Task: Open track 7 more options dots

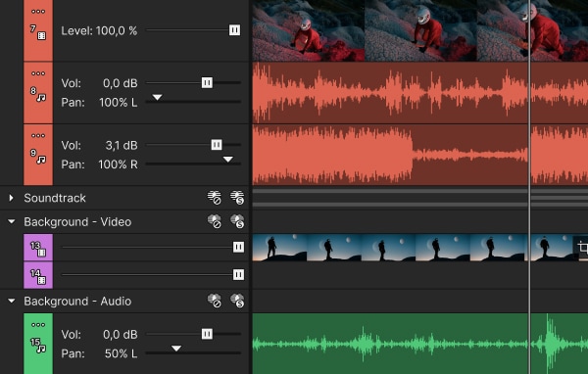Action: coord(38,12)
